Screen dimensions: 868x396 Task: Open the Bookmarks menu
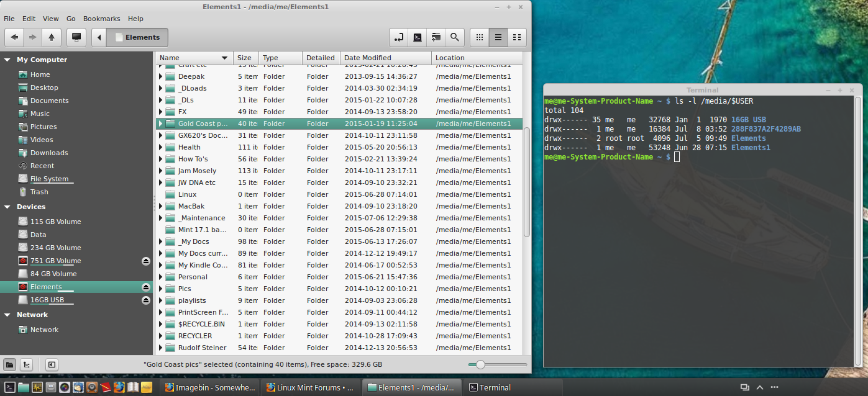101,19
